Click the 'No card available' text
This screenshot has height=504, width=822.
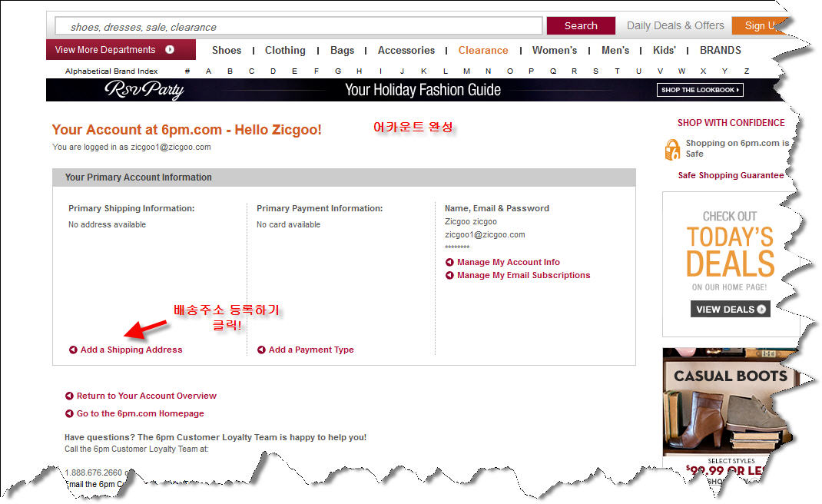click(x=288, y=224)
